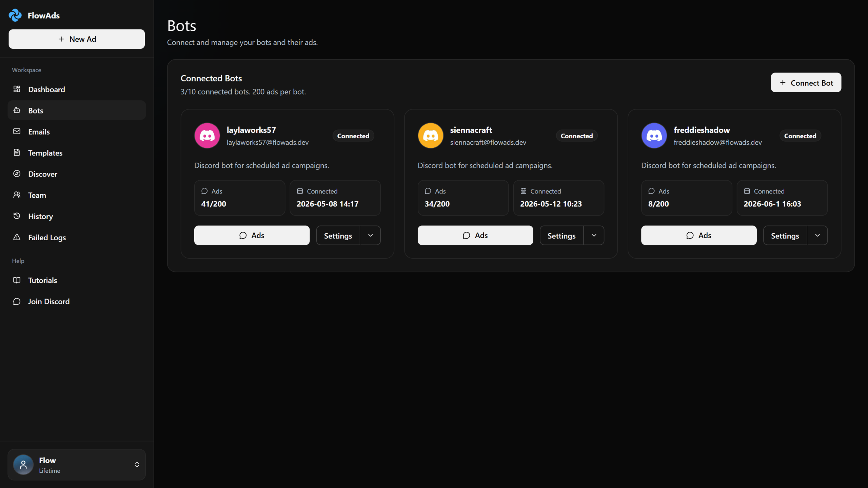This screenshot has height=488, width=868.
Task: Click siennacraft yellow Discord avatar
Action: pyautogui.click(x=431, y=136)
